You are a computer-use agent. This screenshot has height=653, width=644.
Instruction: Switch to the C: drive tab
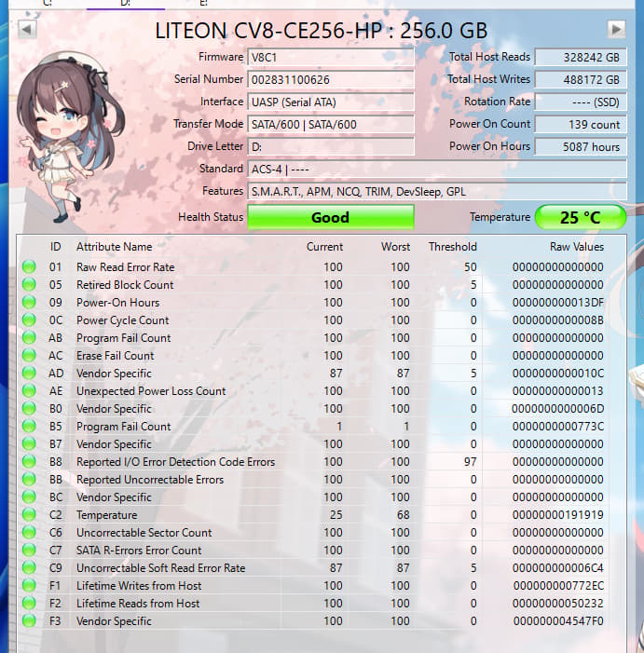pyautogui.click(x=48, y=4)
